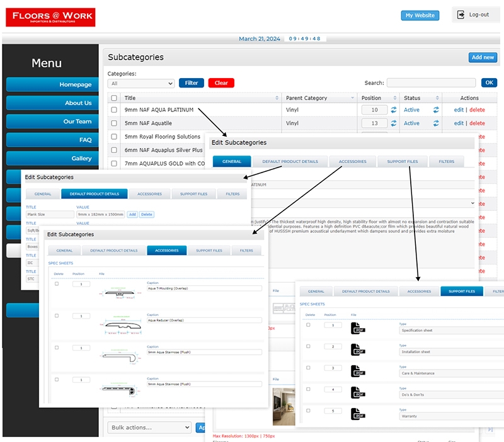The image size is (504, 442).
Task: Expand the Bulk actions dropdown
Action: [x=149, y=428]
